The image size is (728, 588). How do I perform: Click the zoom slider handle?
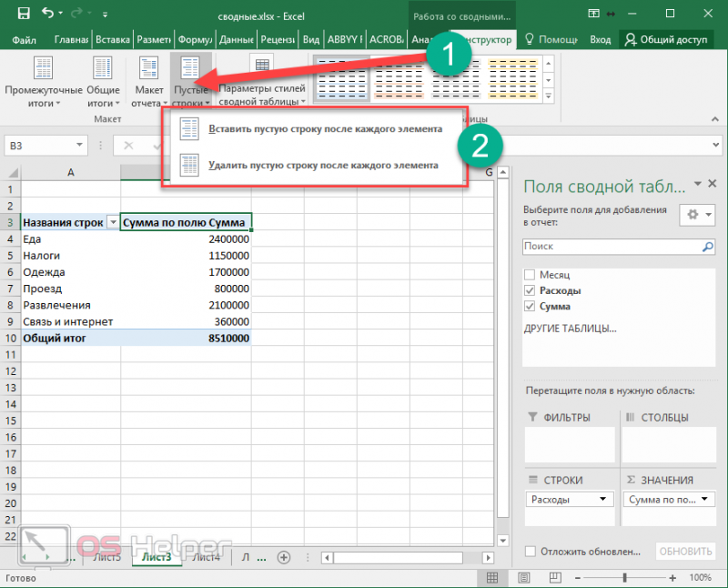point(625,578)
